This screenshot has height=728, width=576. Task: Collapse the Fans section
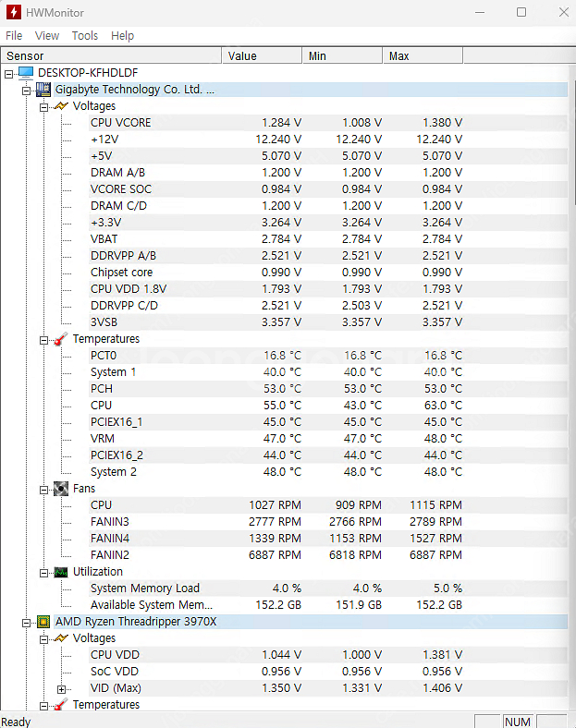pos(44,489)
